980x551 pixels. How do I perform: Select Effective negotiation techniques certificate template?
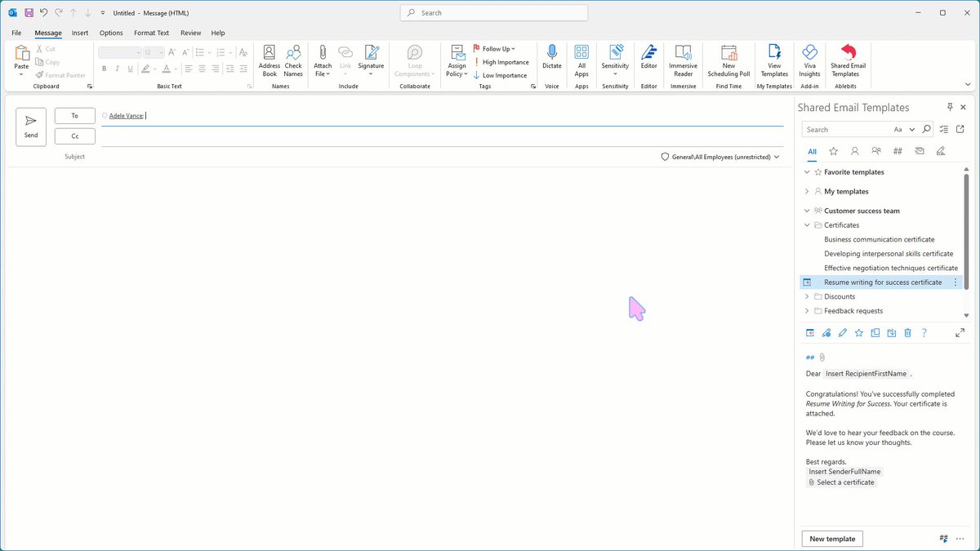click(x=891, y=268)
